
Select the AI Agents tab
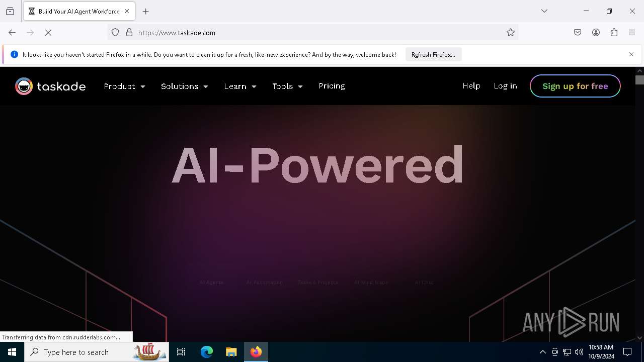pyautogui.click(x=211, y=283)
